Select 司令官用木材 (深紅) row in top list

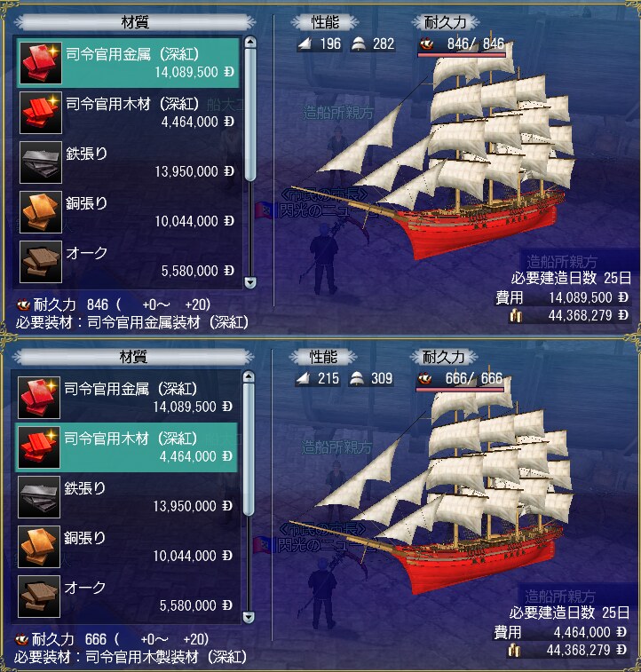(x=128, y=112)
